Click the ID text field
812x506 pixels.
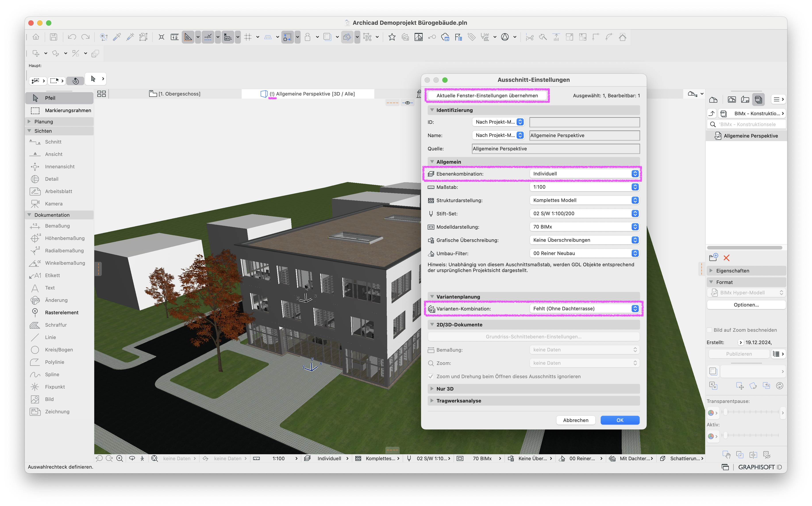pos(584,122)
